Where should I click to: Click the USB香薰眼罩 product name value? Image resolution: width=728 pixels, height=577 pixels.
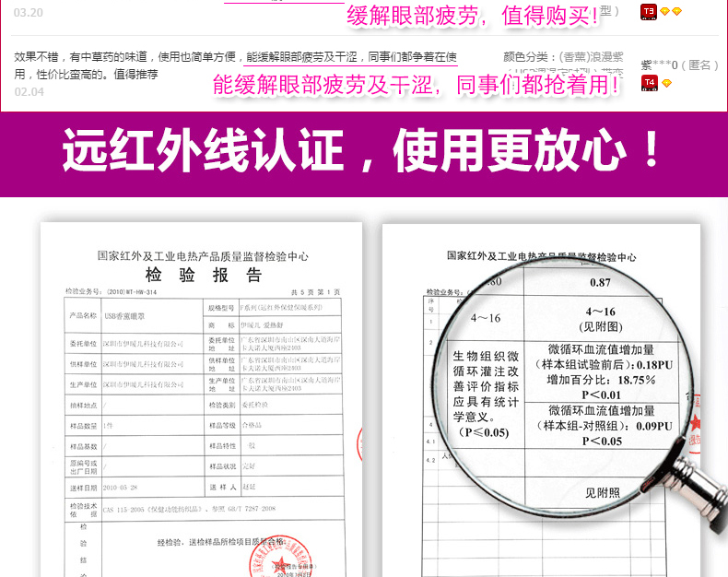click(x=124, y=316)
